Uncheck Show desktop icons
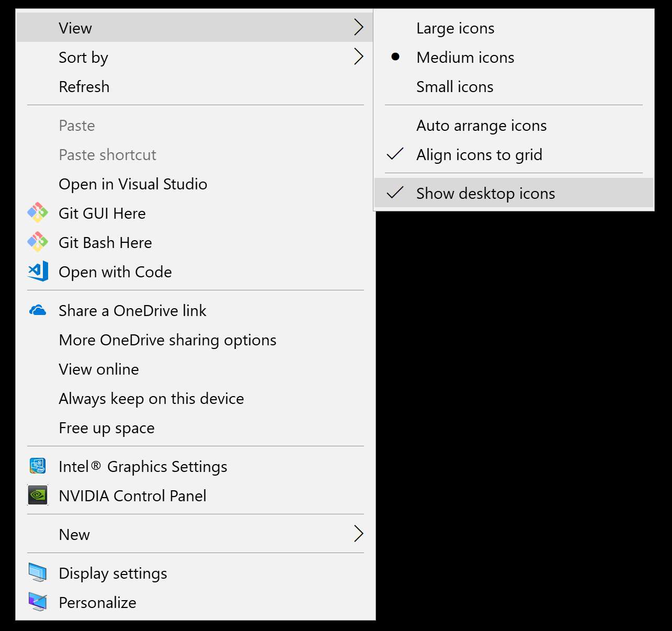This screenshot has height=631, width=672. [485, 194]
